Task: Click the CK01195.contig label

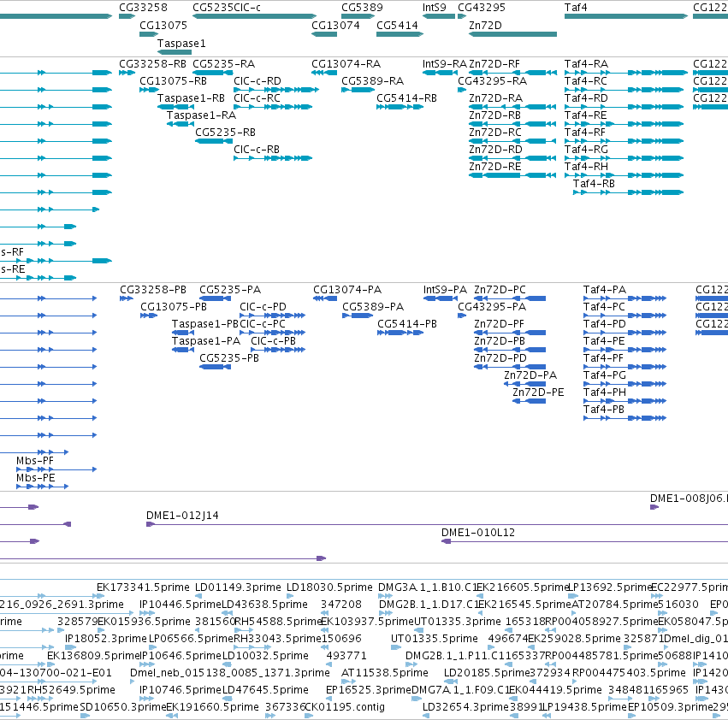Action: (x=345, y=707)
